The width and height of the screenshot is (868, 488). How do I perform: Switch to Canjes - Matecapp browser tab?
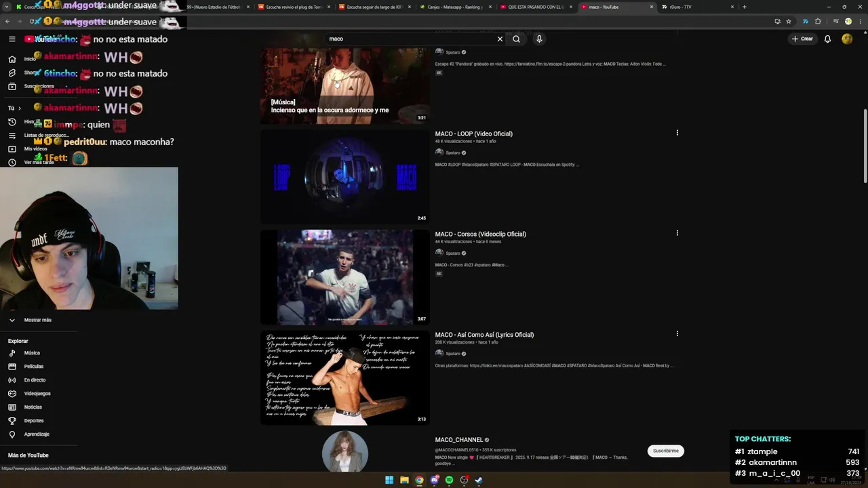click(x=455, y=7)
